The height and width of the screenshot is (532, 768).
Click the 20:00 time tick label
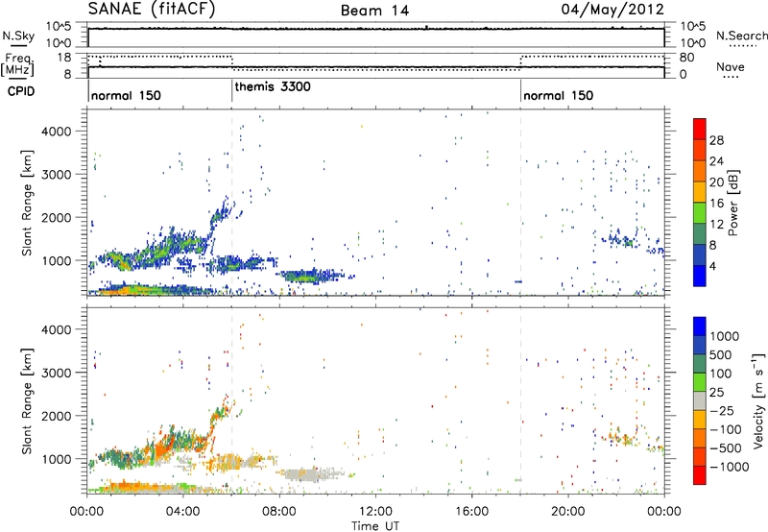click(x=567, y=512)
